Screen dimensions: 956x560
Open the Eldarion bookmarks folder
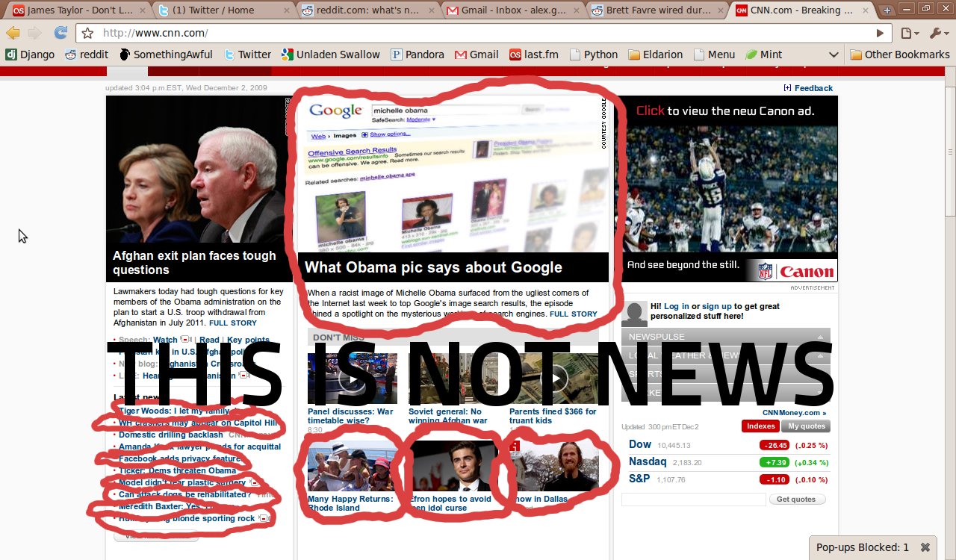click(656, 55)
